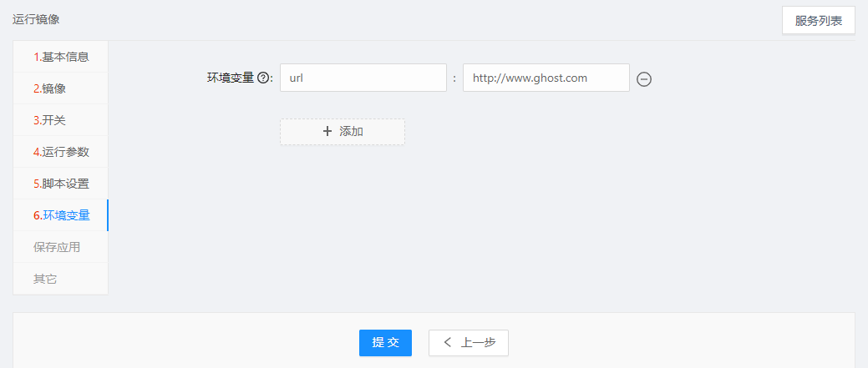868x368 pixels.
Task: Go back with the 上一步 button
Action: 469,343
